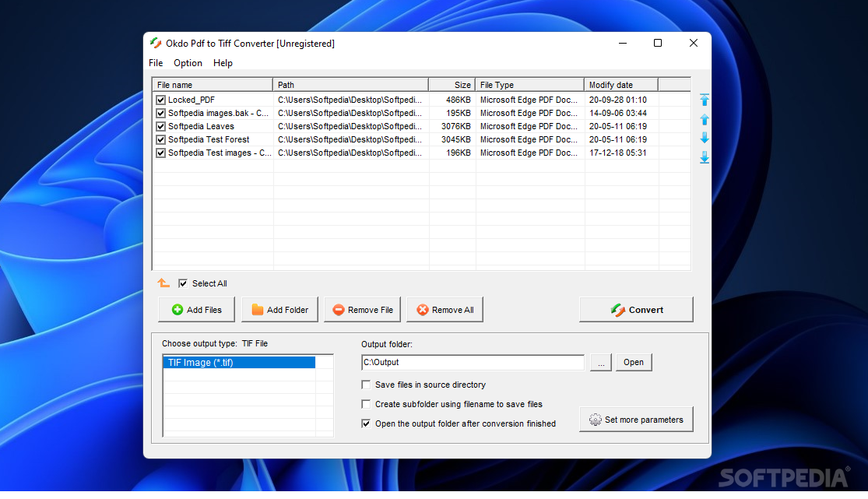Browse for output folder with ... button
Viewport: 868px width, 499px height.
[601, 362]
